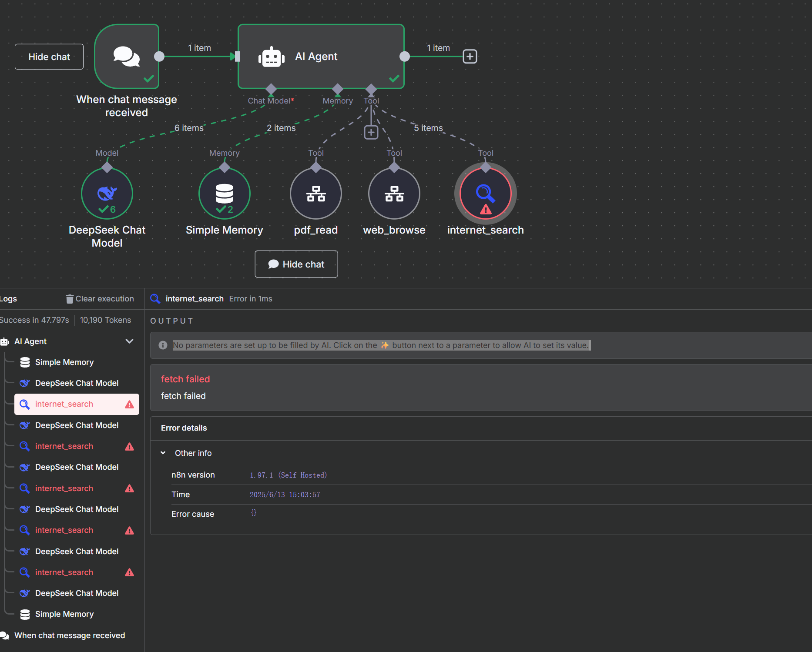
Task: Click the n8n version value 1.97.1
Action: pyautogui.click(x=288, y=475)
